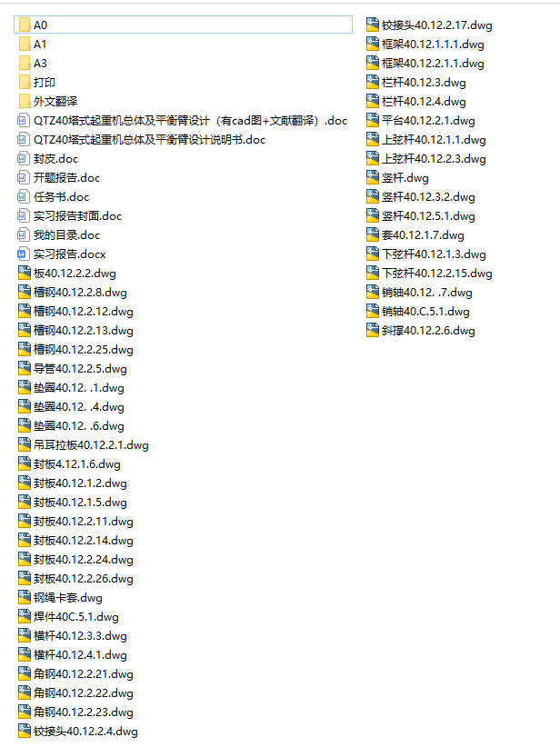Click the 竖杆.dwg file icon
Image resolution: width=560 pixels, height=747 pixels.
click(x=373, y=177)
